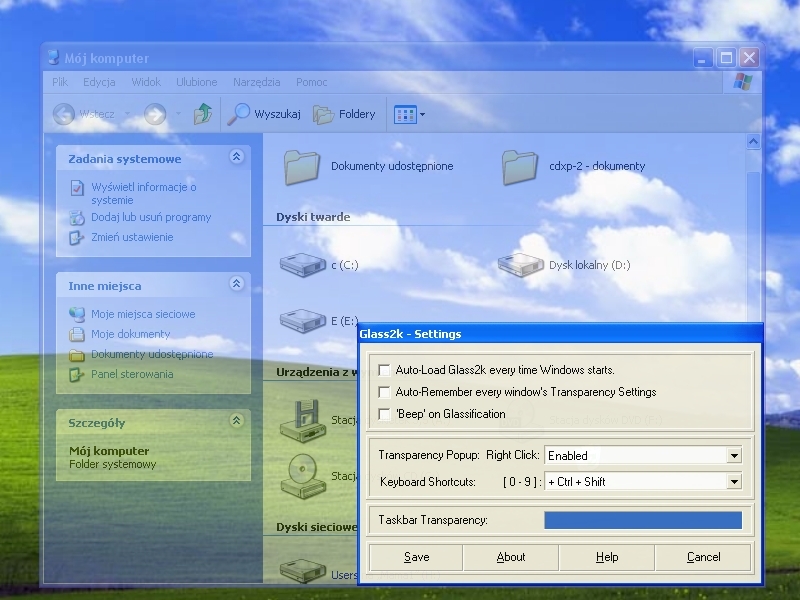The image size is (800, 600).
Task: Click the forward arrow navigation icon
Action: [x=155, y=114]
